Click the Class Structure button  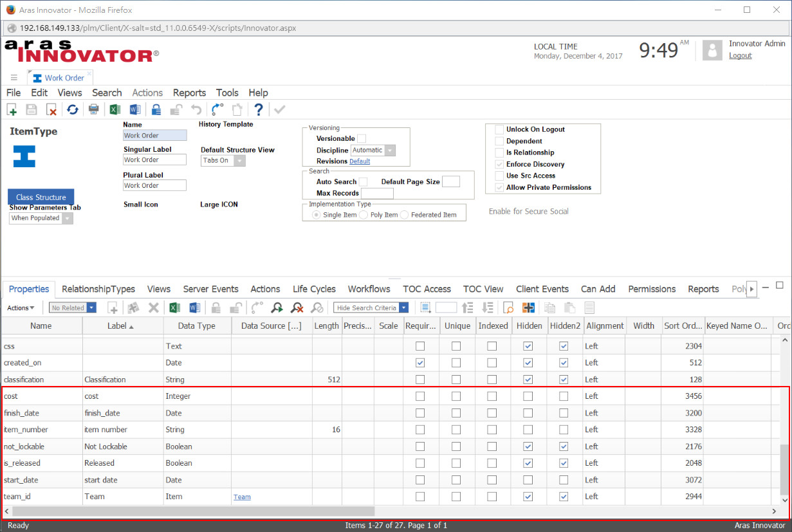click(x=41, y=197)
